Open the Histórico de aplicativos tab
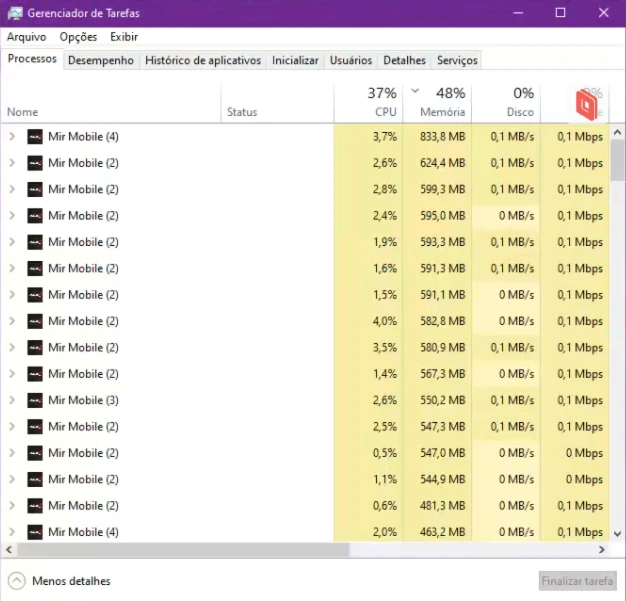Viewport: 626px width, 601px height. click(x=203, y=60)
